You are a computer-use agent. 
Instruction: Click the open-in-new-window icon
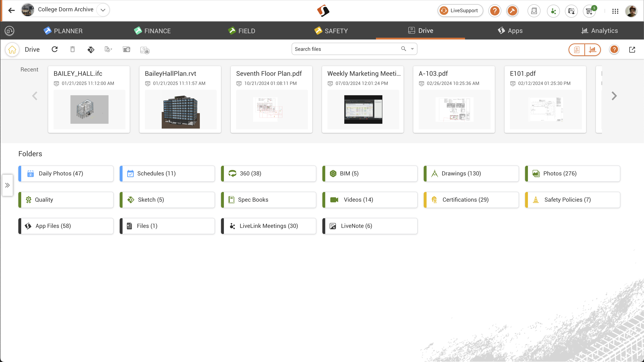pos(632,49)
